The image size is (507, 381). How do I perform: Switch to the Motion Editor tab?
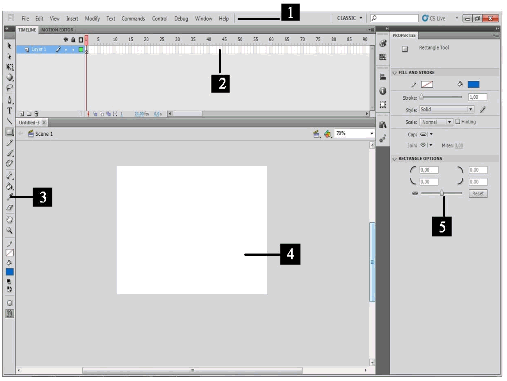[x=57, y=30]
